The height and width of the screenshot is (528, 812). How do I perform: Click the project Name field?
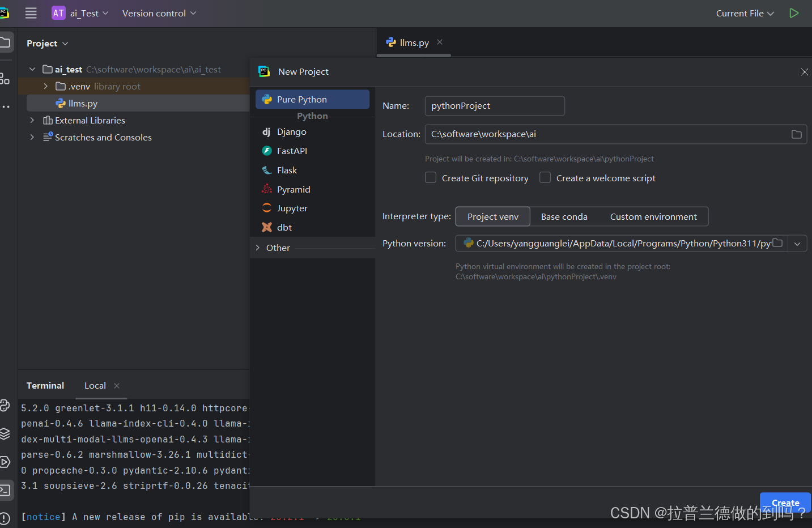click(x=495, y=106)
